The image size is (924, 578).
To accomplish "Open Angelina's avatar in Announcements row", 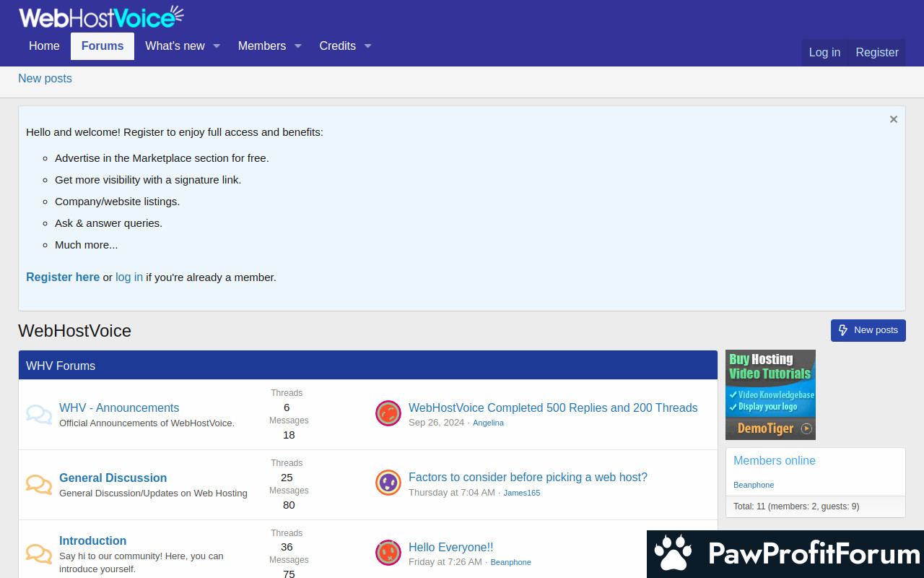I will point(388,413).
